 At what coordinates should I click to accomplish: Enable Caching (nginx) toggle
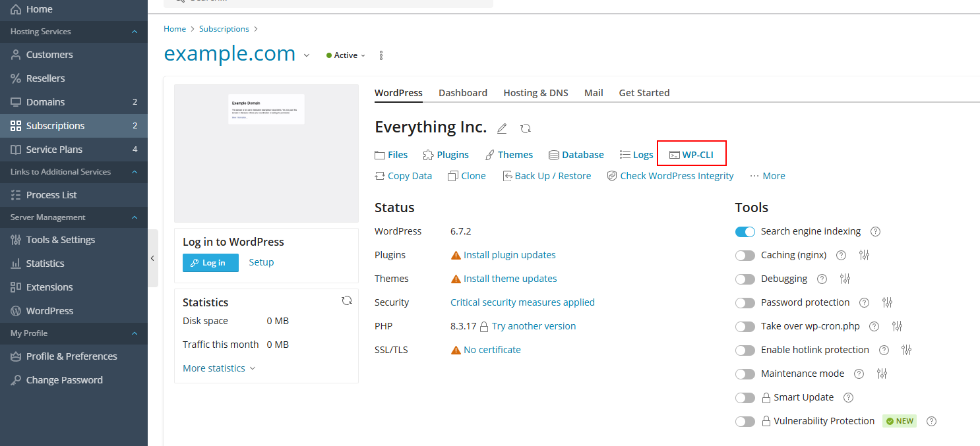pos(745,256)
